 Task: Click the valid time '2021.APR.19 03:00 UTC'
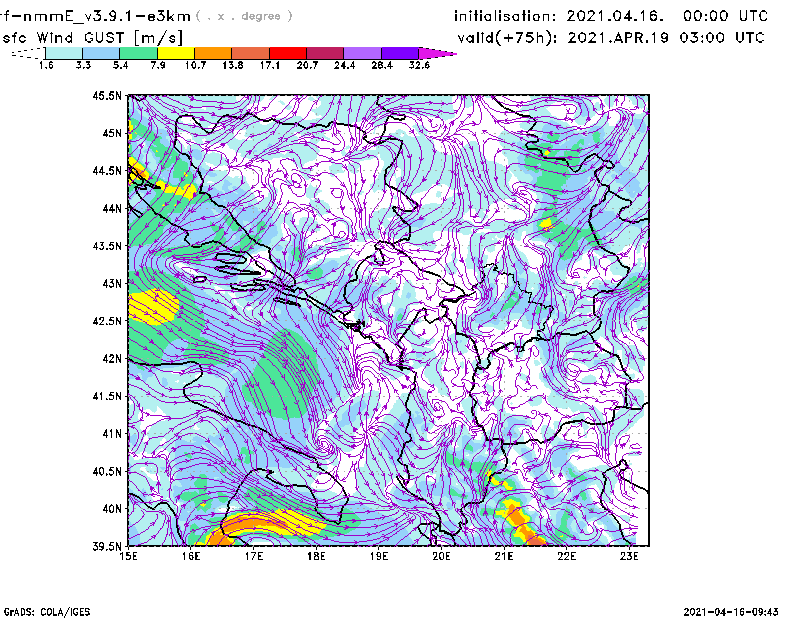pos(666,38)
